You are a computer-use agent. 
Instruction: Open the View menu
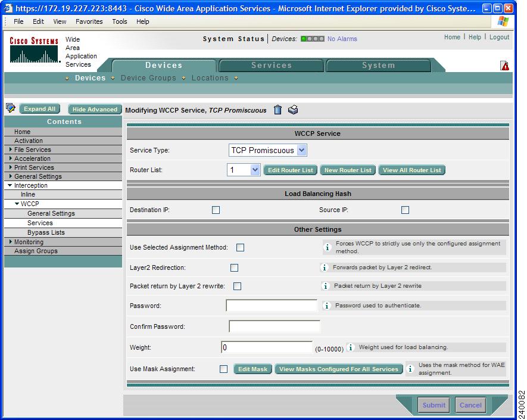(x=60, y=21)
